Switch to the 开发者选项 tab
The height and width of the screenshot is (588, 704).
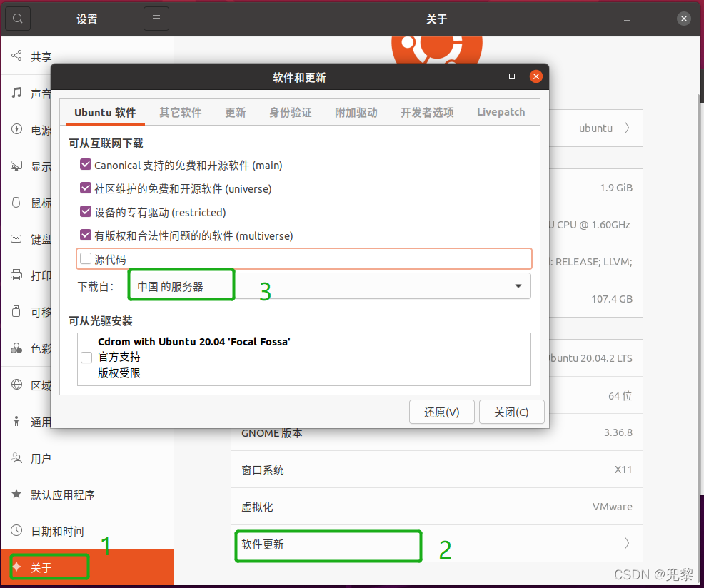point(427,112)
